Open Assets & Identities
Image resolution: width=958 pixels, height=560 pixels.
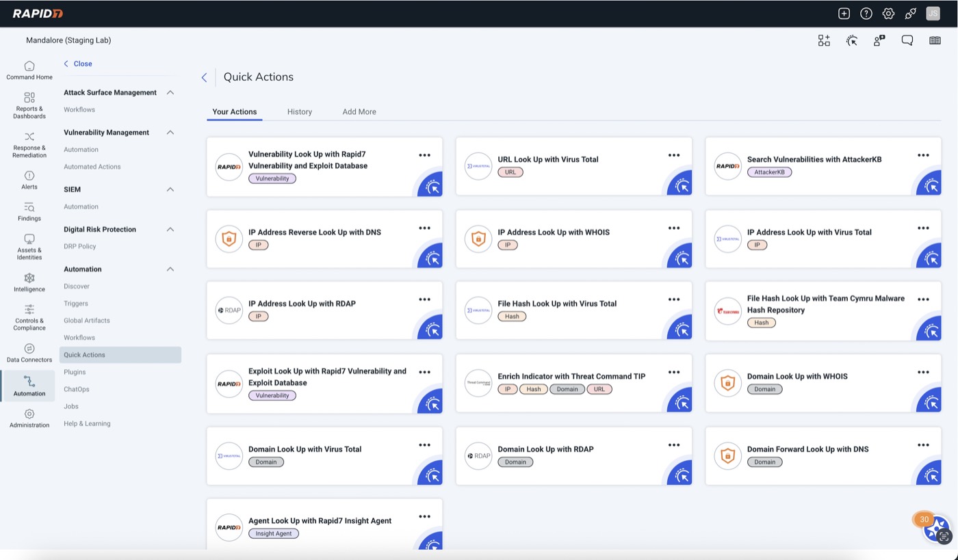pyautogui.click(x=29, y=247)
